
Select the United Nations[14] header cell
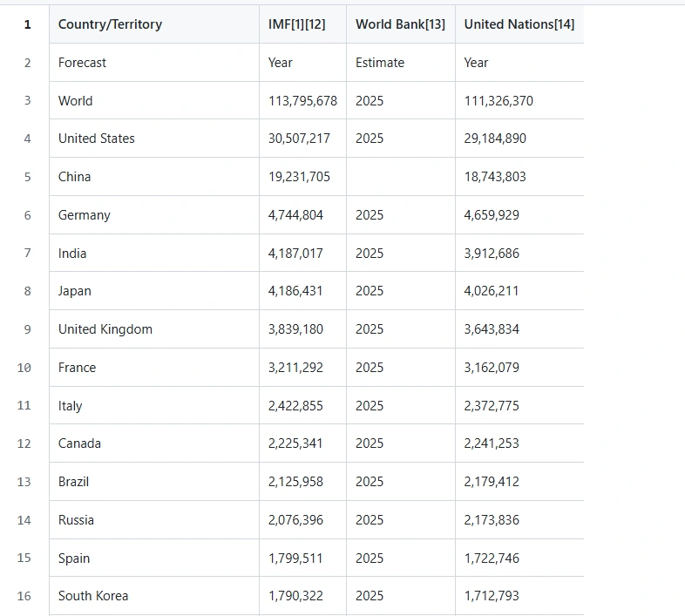tap(519, 24)
